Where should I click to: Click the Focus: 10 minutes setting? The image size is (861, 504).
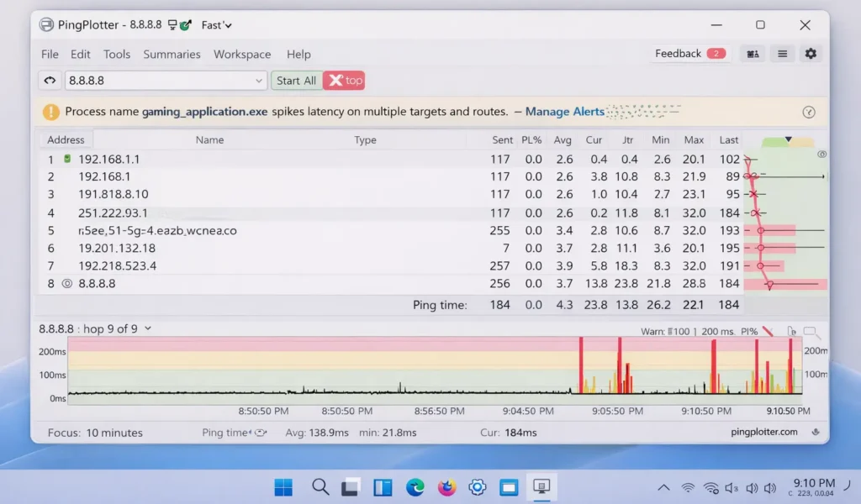pyautogui.click(x=95, y=433)
